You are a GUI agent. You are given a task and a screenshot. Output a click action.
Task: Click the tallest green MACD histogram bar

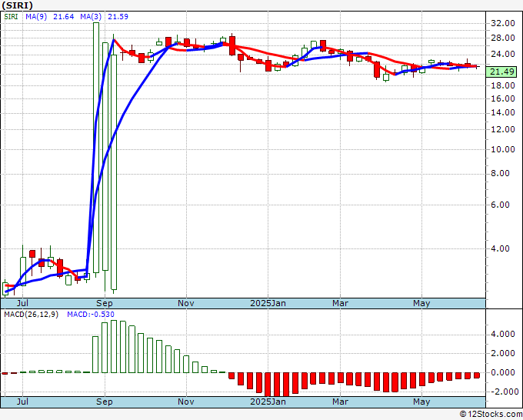[114, 347]
